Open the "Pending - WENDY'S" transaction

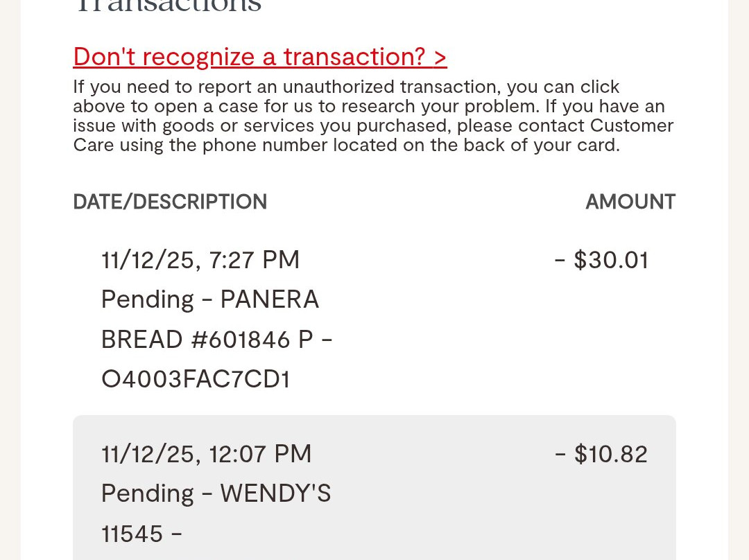coord(216,493)
